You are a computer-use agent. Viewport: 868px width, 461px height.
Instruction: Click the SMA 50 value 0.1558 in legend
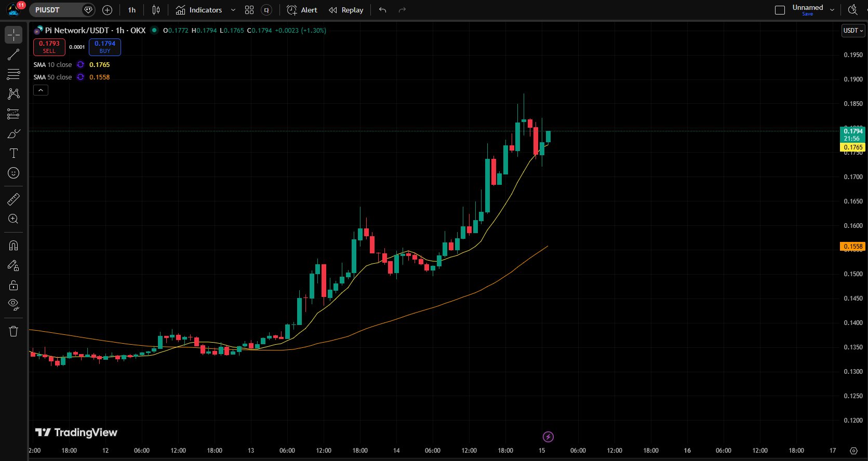100,77
